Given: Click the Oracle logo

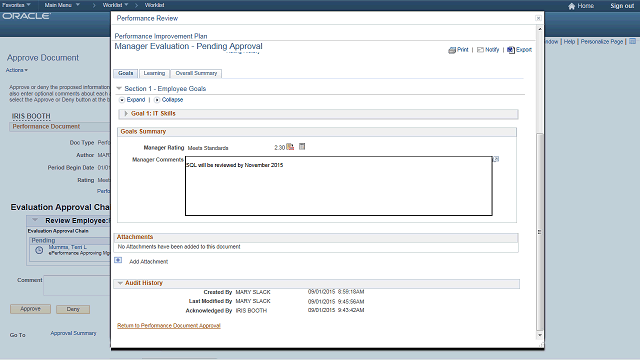Looking at the screenshot, I should [x=27, y=16].
